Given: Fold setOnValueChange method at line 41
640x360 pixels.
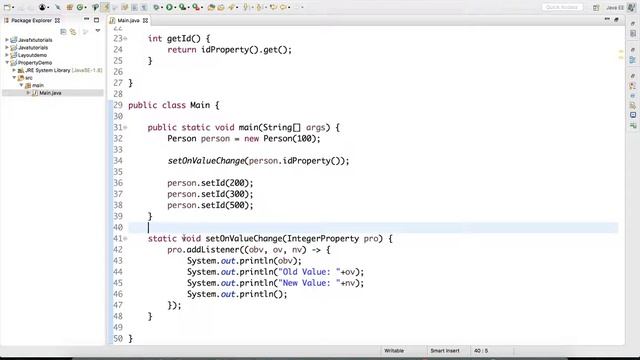Looking at the screenshot, I should [x=125, y=238].
